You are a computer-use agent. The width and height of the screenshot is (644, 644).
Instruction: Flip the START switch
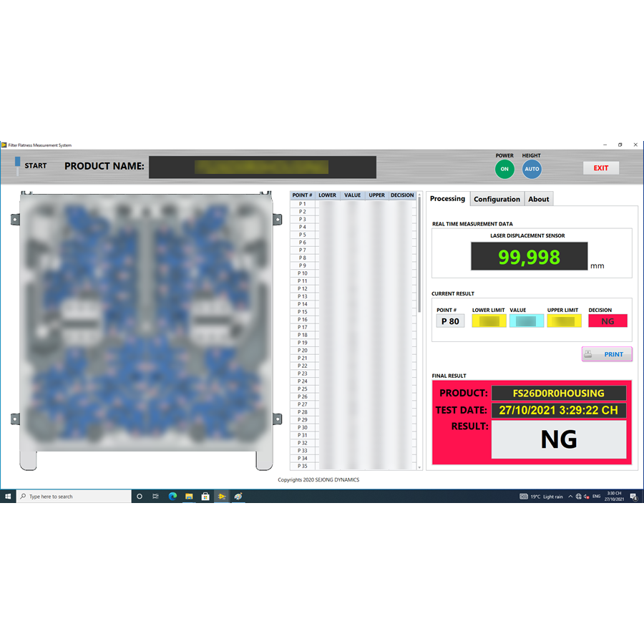(19, 165)
